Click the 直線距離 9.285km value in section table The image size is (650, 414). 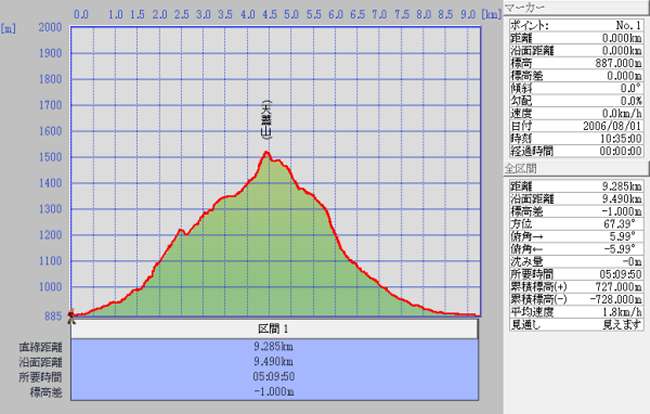tap(273, 347)
